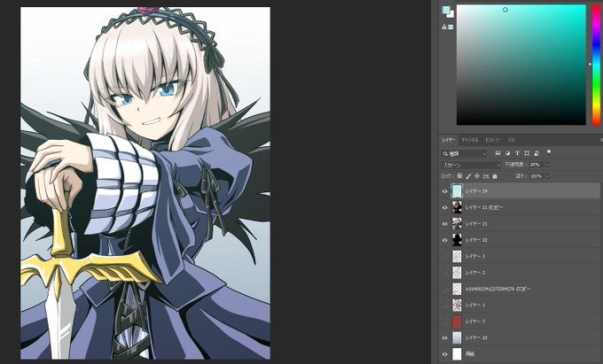The width and height of the screenshot is (603, 364).
Task: Select the layer name レイヤー 3
Action: [475, 256]
